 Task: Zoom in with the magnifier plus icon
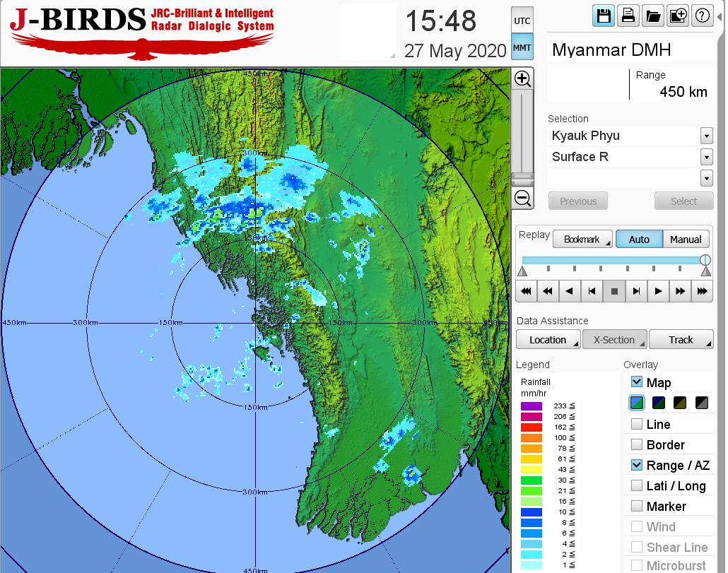pos(523,78)
